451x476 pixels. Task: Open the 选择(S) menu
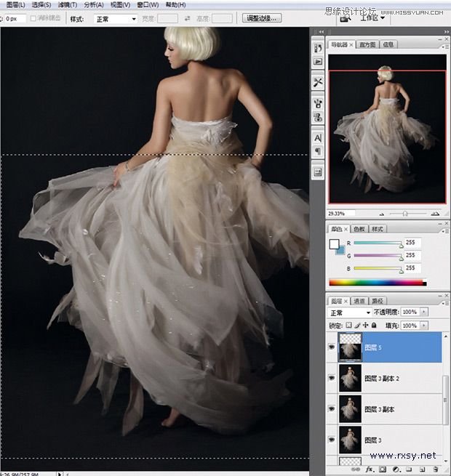pyautogui.click(x=41, y=5)
